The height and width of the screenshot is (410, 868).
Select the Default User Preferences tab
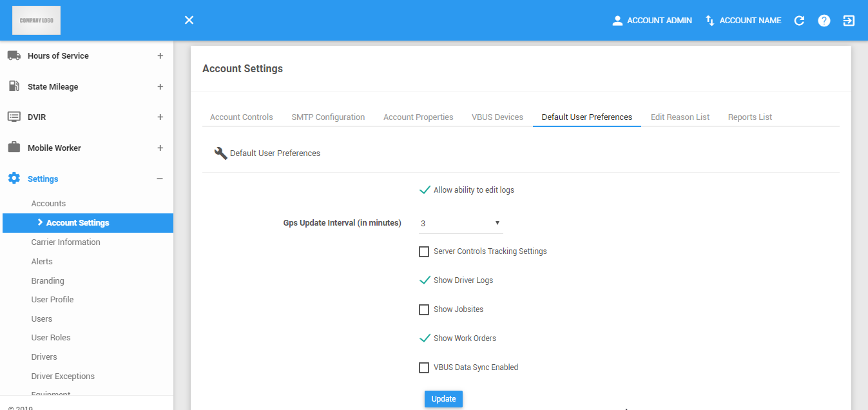point(587,117)
